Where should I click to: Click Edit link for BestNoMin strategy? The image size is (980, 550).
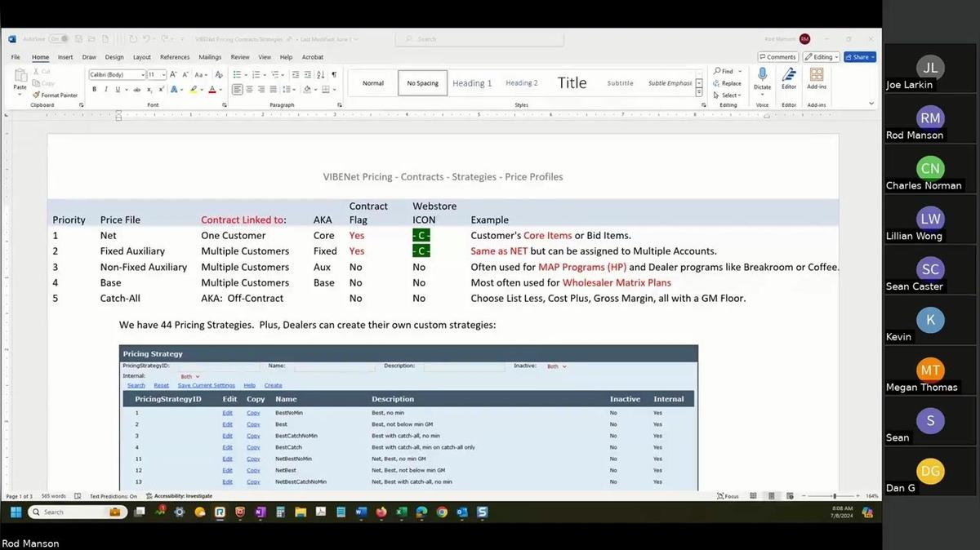228,412
